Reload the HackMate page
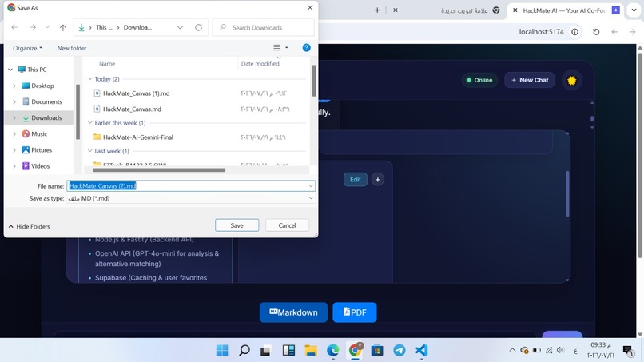 [596, 32]
